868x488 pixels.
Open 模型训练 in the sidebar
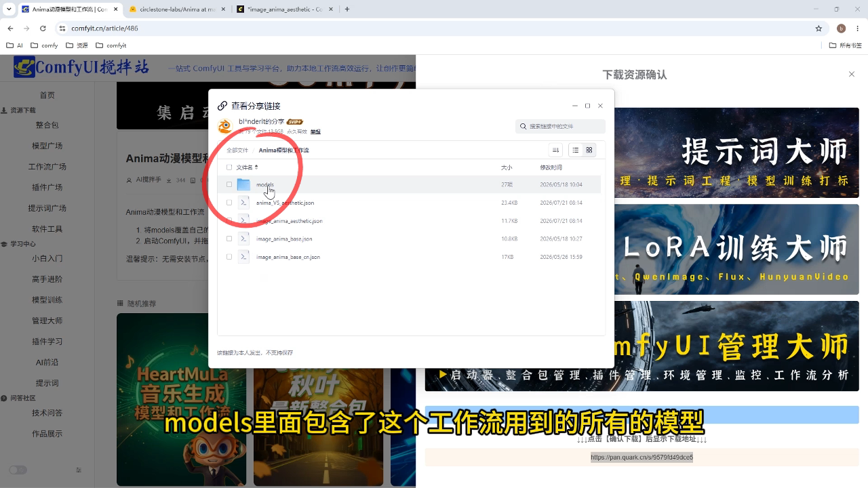pyautogui.click(x=47, y=300)
